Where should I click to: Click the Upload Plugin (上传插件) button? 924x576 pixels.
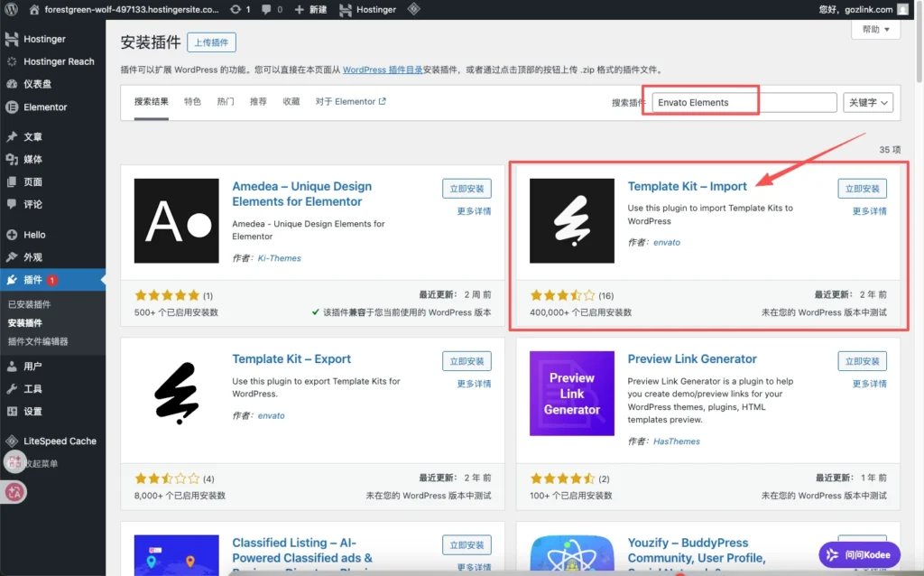[x=211, y=42]
